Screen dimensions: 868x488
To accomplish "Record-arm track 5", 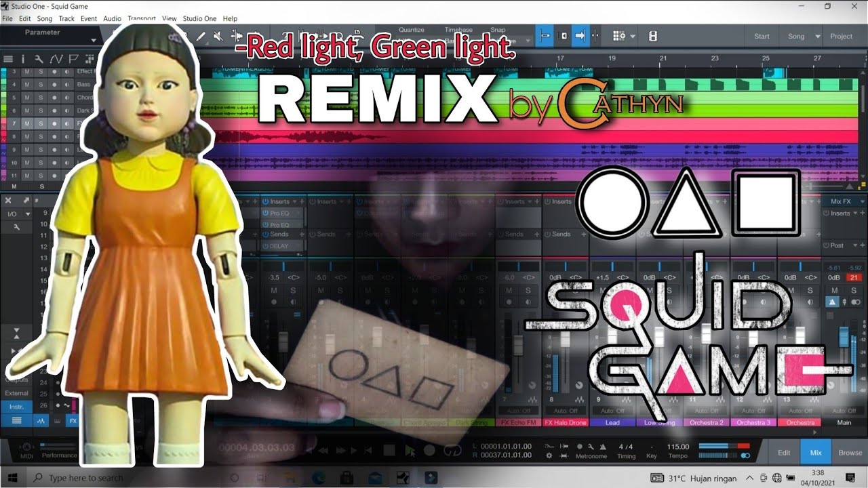I will pos(54,97).
